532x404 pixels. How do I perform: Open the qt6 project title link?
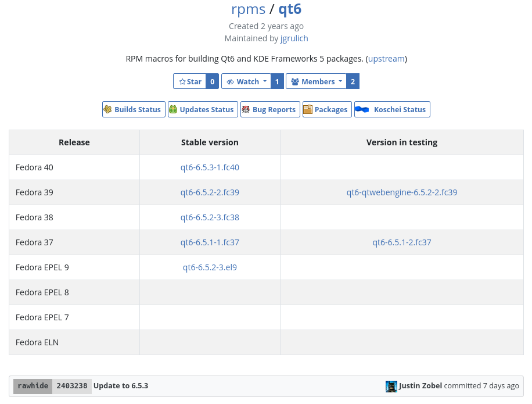pos(290,9)
